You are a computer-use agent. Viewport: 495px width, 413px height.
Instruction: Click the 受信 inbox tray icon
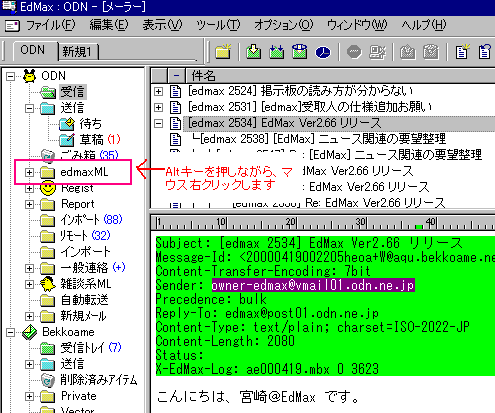[48, 92]
